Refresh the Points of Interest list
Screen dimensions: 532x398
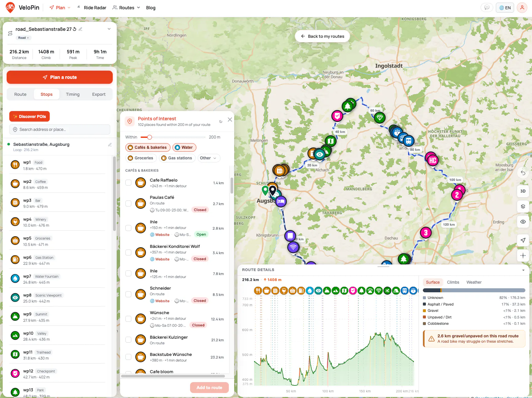click(x=221, y=122)
